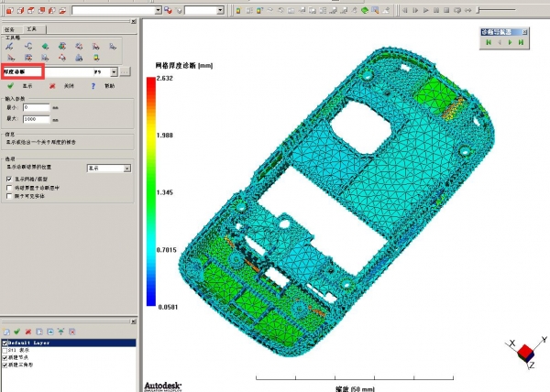Click the 最小 (minimum) thickness input field
550x392 pixels.
coord(37,107)
